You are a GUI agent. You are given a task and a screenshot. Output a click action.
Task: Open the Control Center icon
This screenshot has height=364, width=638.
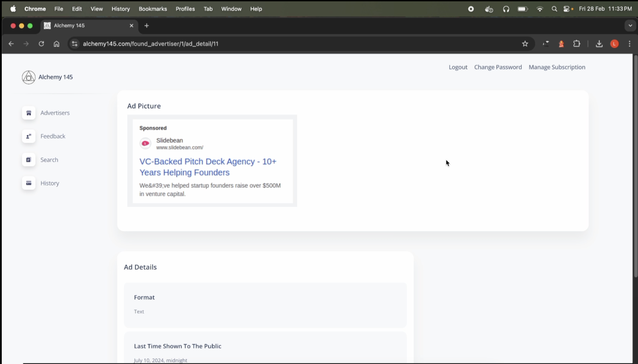click(567, 9)
